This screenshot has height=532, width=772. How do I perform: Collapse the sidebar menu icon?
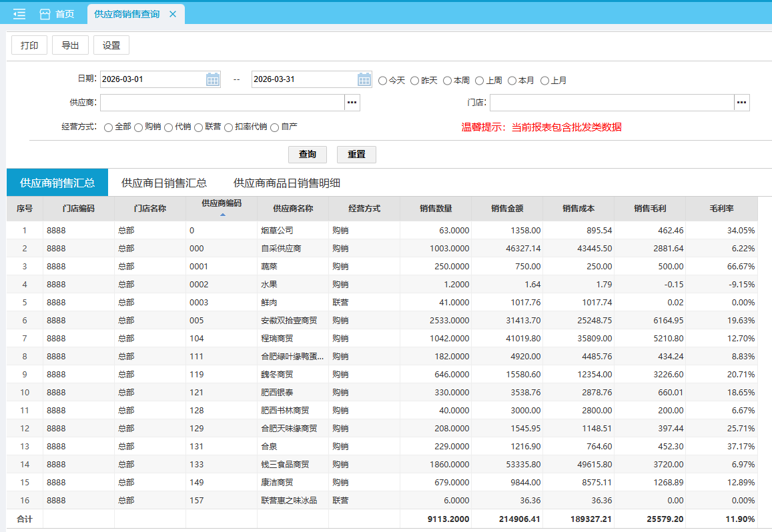pos(19,14)
